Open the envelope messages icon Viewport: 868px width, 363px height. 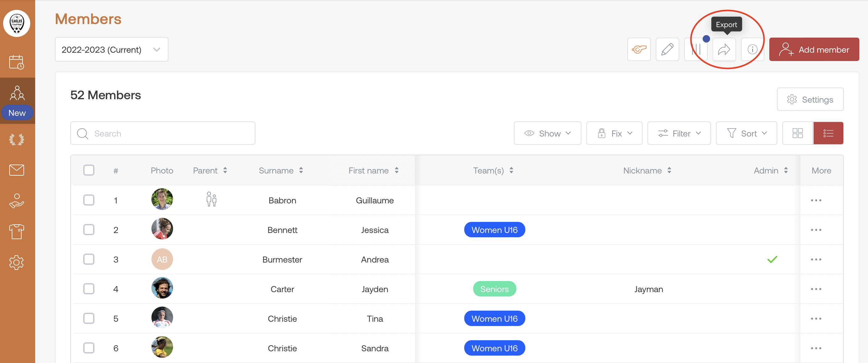(17, 170)
